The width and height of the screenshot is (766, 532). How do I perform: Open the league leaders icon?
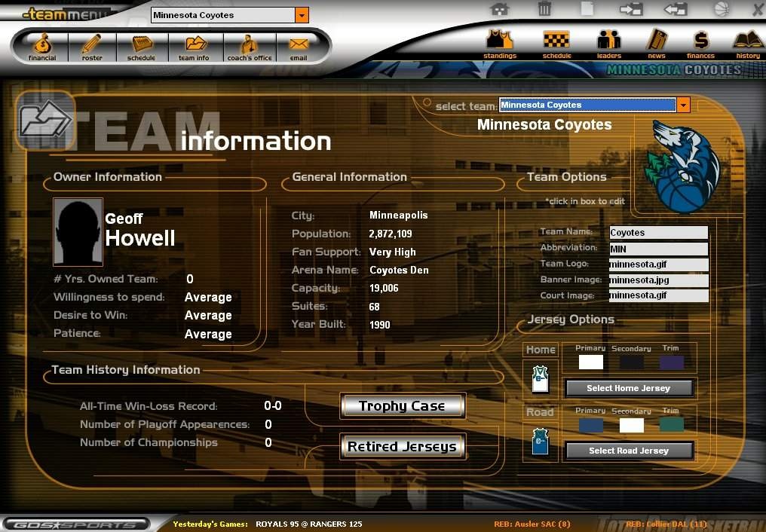(608, 42)
